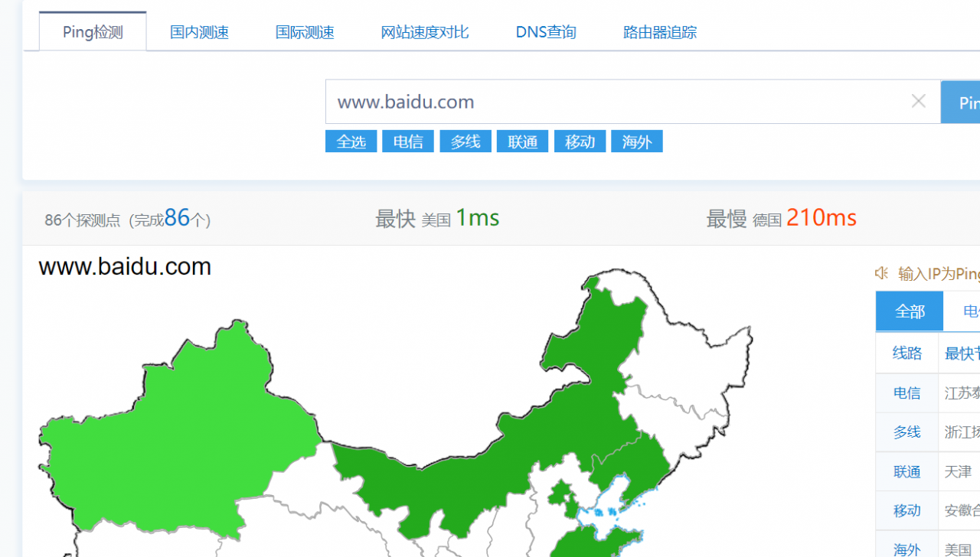Switch to the 国际测速 tab

pyautogui.click(x=304, y=31)
